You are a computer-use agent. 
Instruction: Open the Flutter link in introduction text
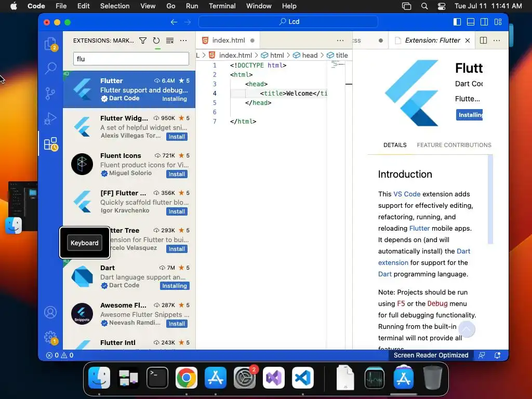click(x=419, y=229)
